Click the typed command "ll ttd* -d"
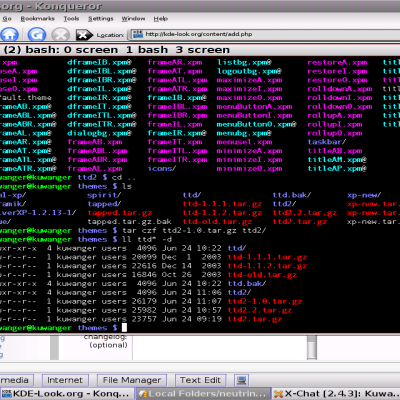Screen dimensions: 400x400 click(147, 239)
